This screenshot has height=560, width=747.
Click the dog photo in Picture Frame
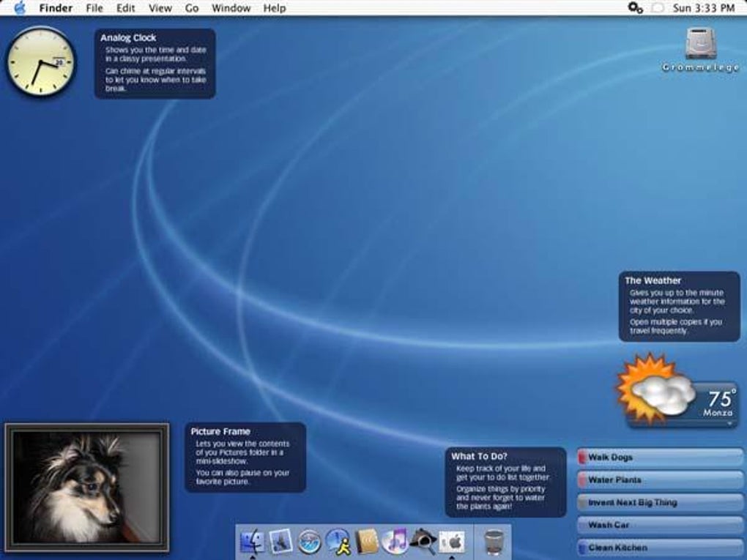pyautogui.click(x=86, y=487)
